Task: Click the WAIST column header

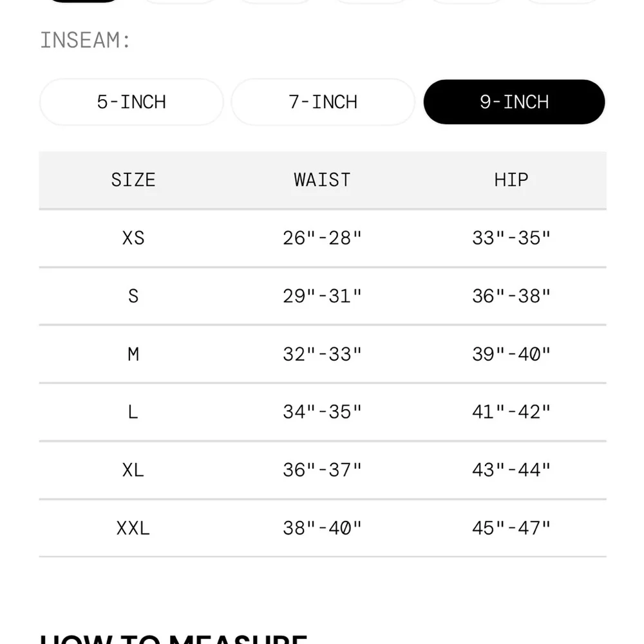Action: point(323,180)
